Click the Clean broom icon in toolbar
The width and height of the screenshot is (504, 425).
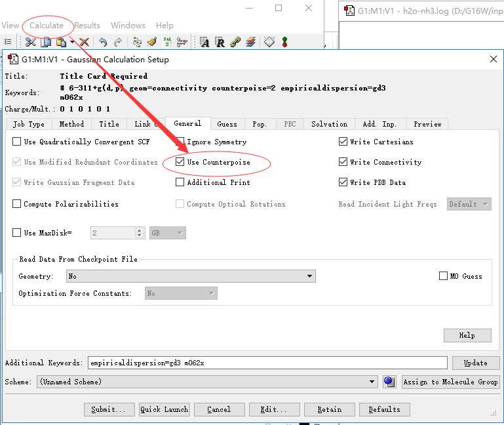point(152,42)
